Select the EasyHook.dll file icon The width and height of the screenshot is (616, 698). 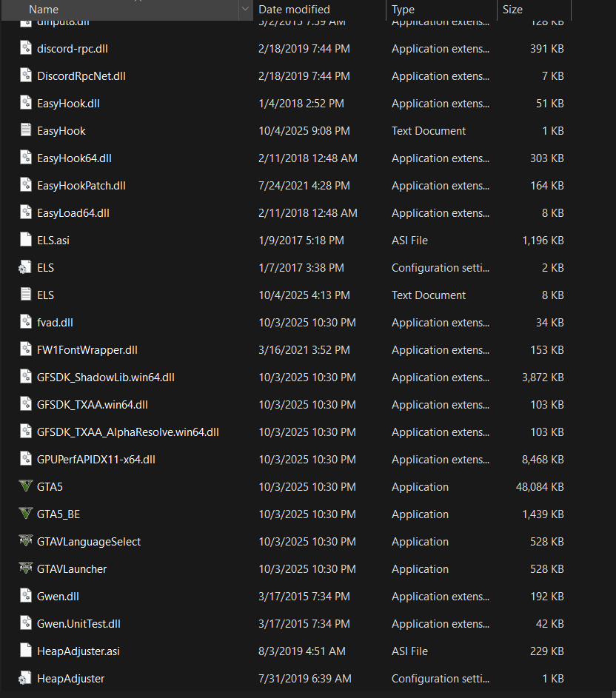tap(26, 103)
